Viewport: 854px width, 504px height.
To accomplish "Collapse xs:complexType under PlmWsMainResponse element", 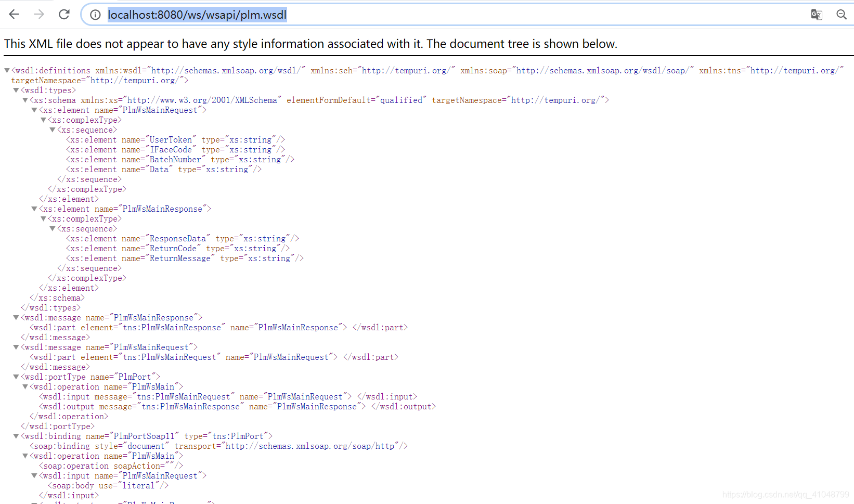I will (43, 218).
